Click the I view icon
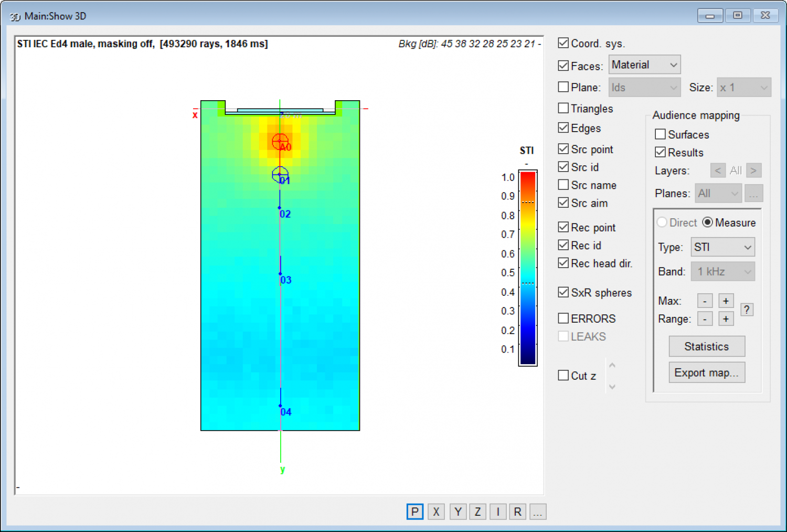This screenshot has height=532, width=787. 497,512
